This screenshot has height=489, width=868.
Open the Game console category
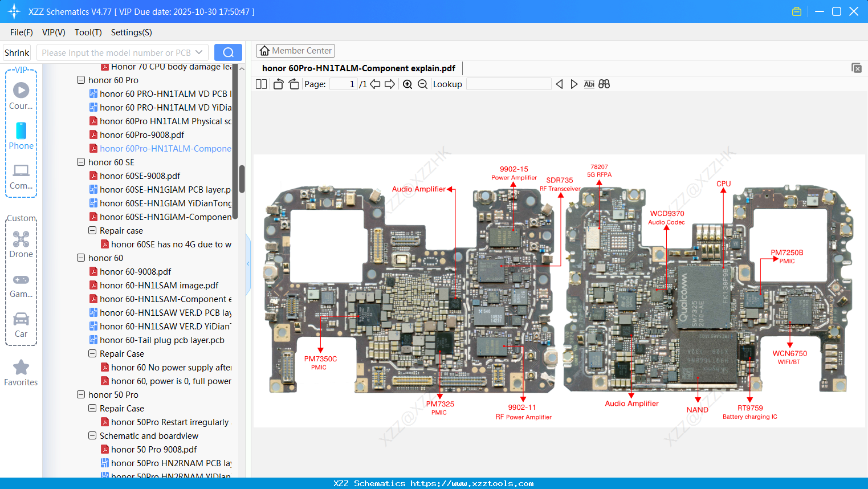tap(21, 285)
